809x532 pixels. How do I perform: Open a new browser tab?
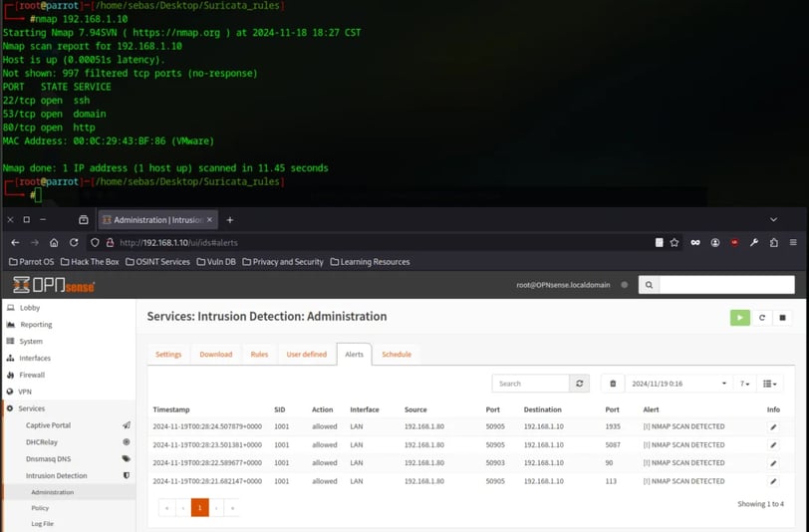pos(229,220)
